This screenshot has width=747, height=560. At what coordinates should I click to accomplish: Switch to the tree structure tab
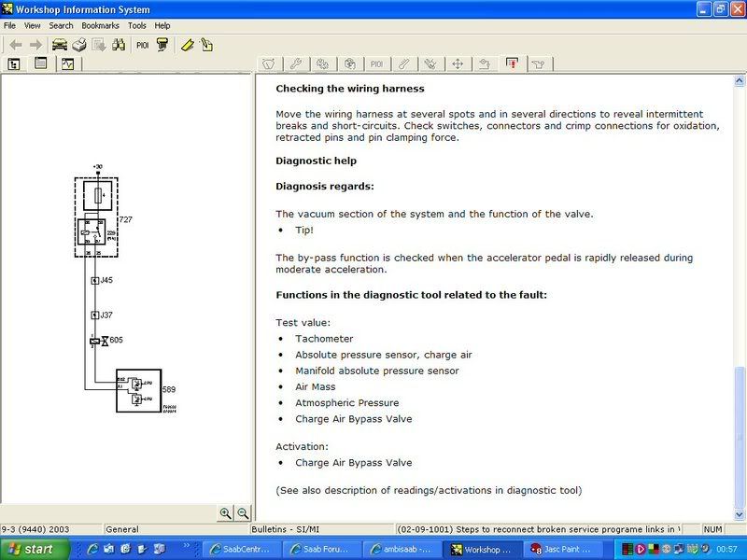click(13, 65)
